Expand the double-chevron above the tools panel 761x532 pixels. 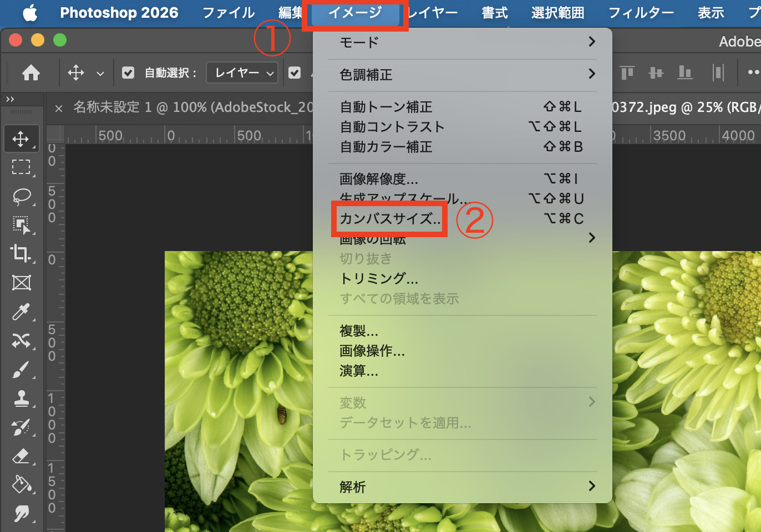[10, 99]
